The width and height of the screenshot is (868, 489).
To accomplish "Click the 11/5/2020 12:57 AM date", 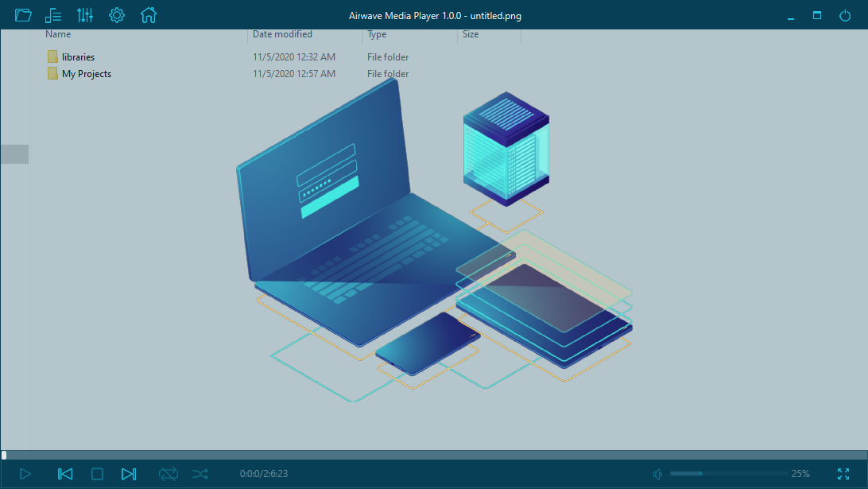I will [x=294, y=74].
